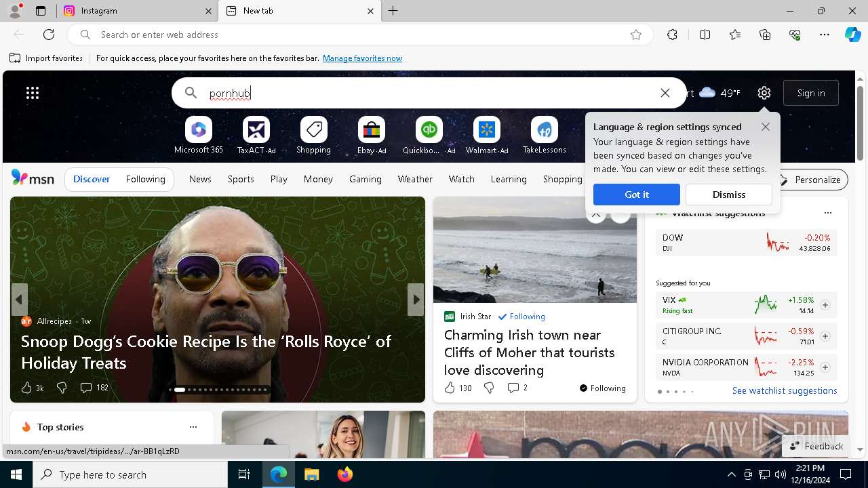Click the Got it button

tap(637, 195)
